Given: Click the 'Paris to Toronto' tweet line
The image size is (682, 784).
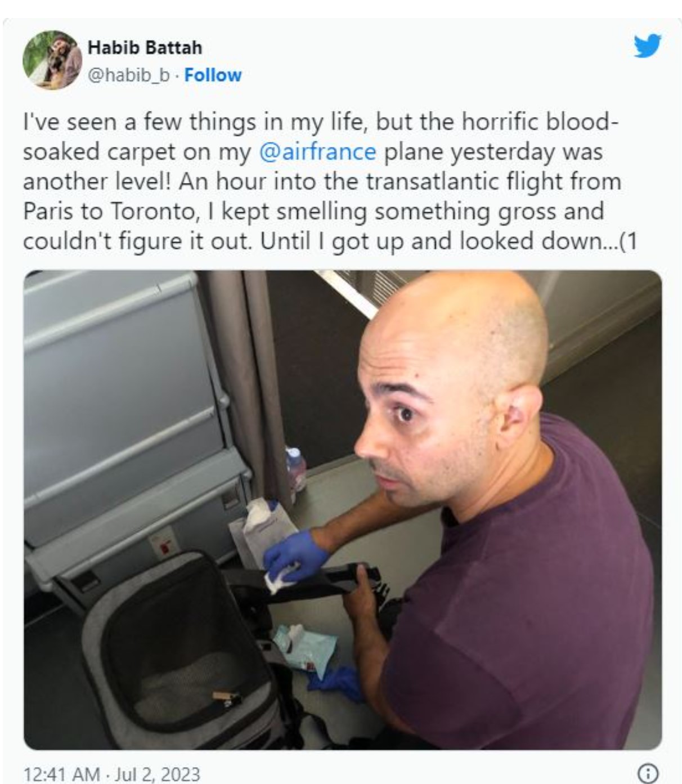Looking at the screenshot, I should 313,211.
